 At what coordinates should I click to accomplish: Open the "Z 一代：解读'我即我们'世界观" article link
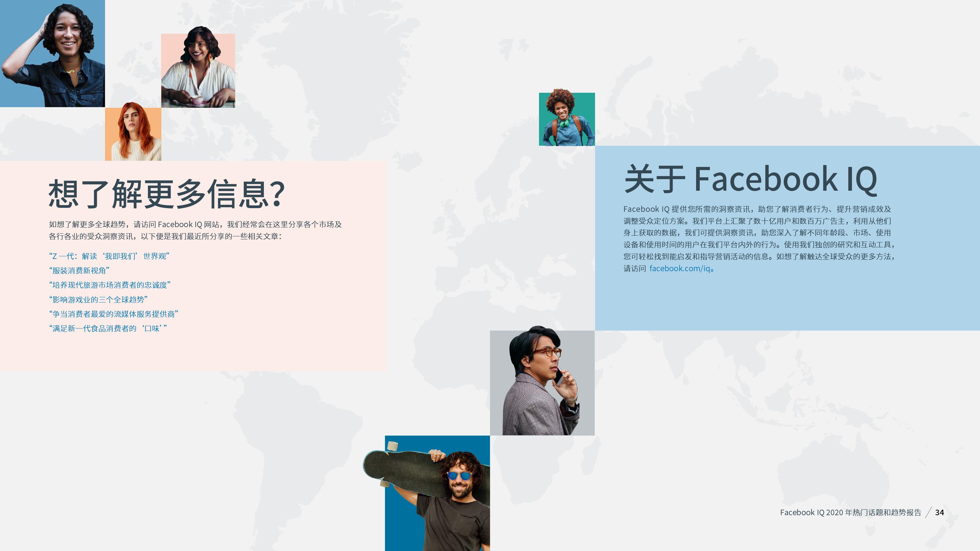click(109, 256)
